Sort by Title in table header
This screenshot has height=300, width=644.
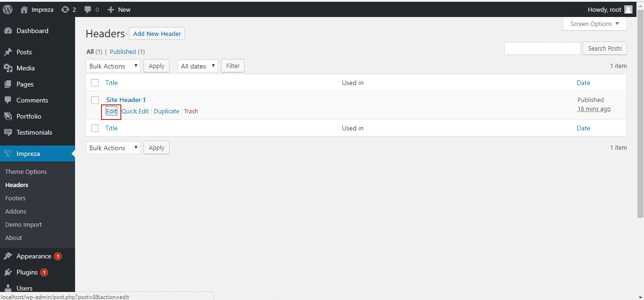[x=111, y=83]
